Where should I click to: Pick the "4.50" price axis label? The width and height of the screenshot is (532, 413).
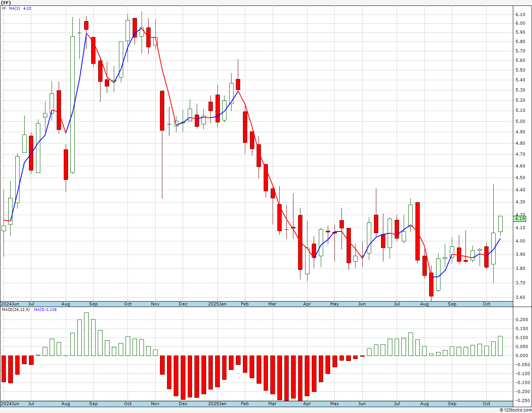tap(520, 178)
